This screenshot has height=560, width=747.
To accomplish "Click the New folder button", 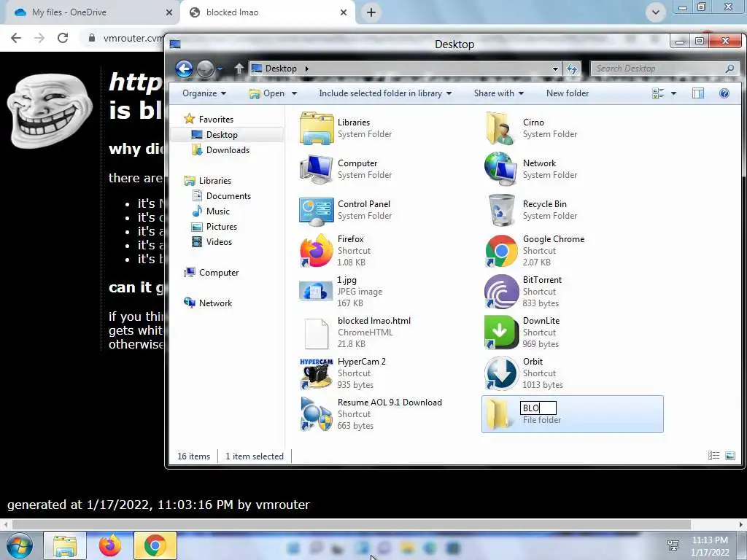I will [568, 93].
